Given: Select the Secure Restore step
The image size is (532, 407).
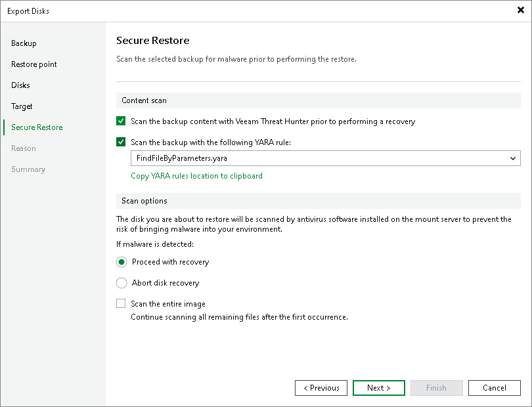Looking at the screenshot, I should point(35,127).
